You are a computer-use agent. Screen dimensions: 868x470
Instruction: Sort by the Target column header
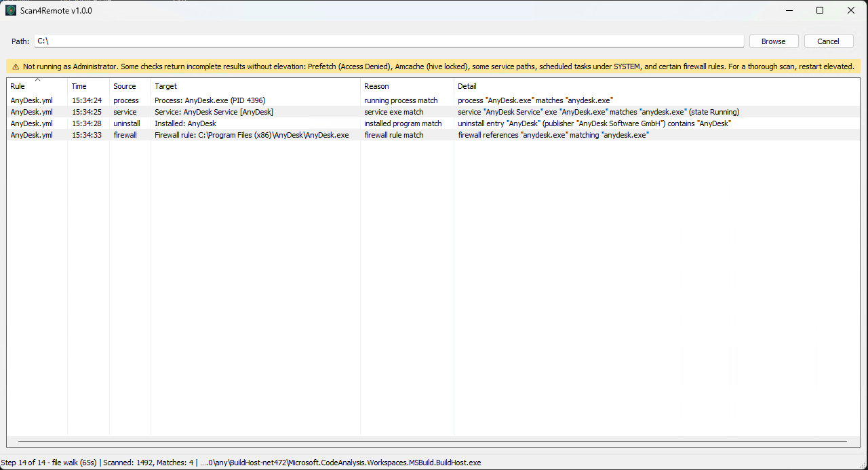click(256, 86)
